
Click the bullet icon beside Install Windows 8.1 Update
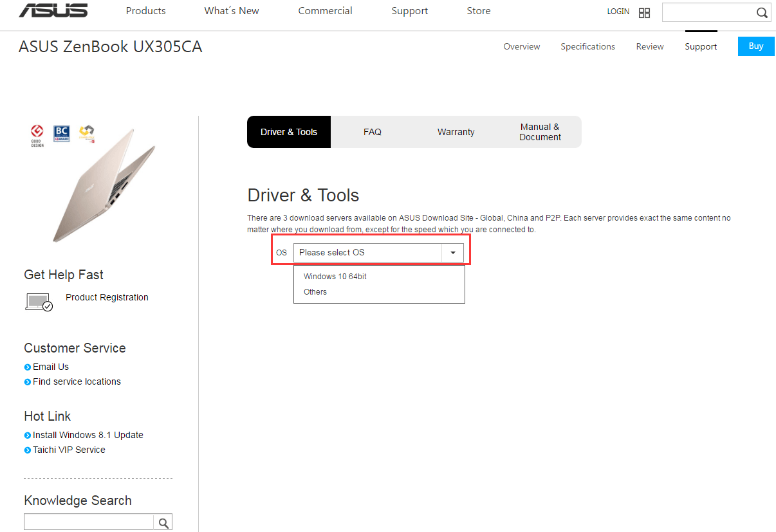pos(28,436)
